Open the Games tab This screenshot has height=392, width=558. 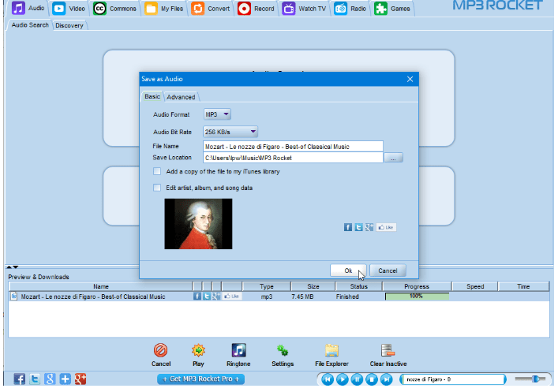tap(392, 9)
